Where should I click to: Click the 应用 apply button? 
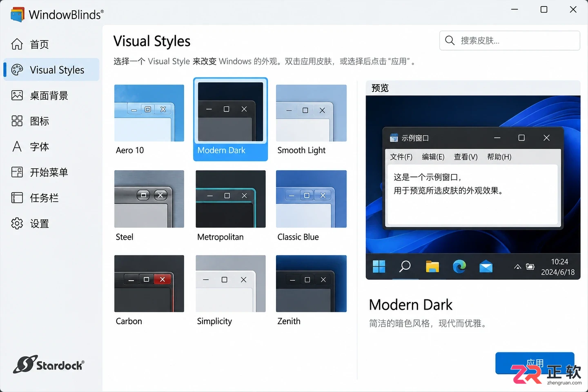tap(535, 363)
